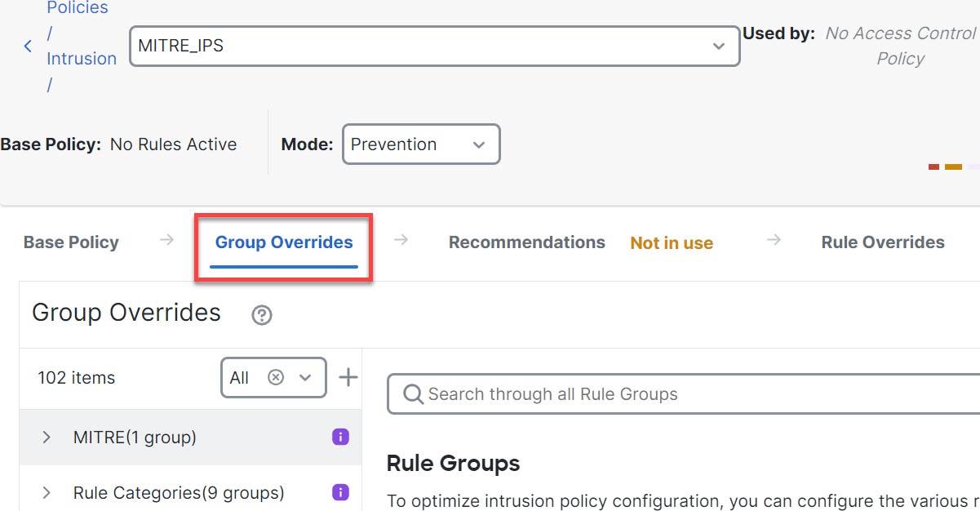
Task: Expand the Rule Categories(9 groups) item
Action: pyautogui.click(x=47, y=493)
